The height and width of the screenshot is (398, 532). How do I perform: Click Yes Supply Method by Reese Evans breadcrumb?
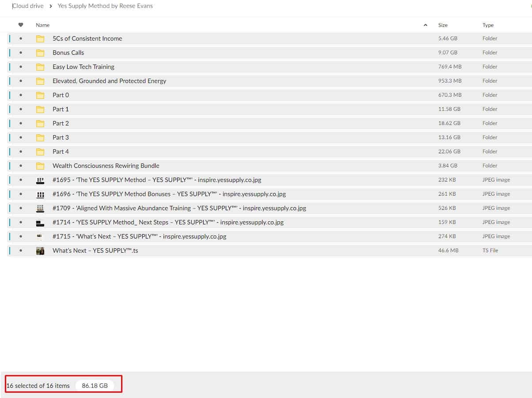[105, 6]
